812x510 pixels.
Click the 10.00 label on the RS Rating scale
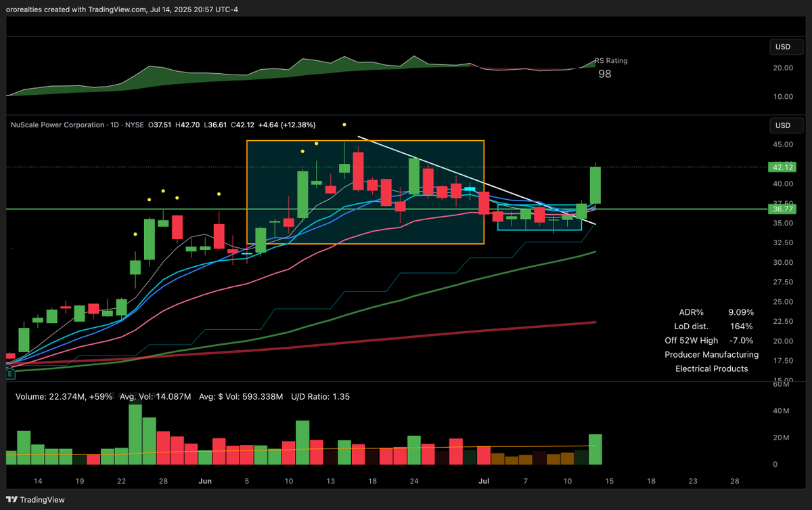pos(783,96)
